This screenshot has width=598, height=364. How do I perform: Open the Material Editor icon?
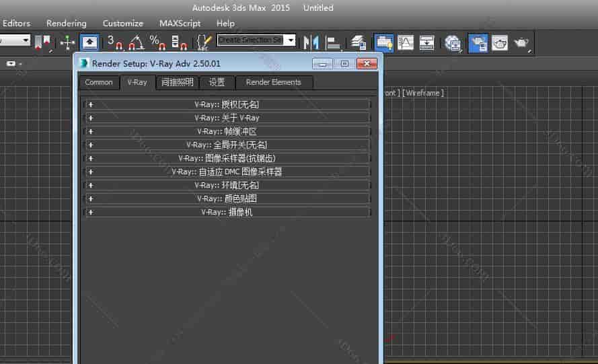[453, 42]
